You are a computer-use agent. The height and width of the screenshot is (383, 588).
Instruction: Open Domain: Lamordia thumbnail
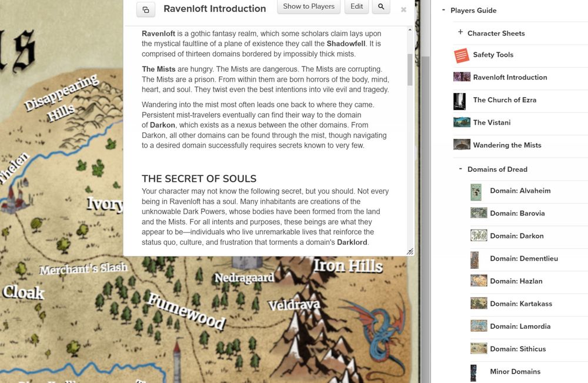479,325
